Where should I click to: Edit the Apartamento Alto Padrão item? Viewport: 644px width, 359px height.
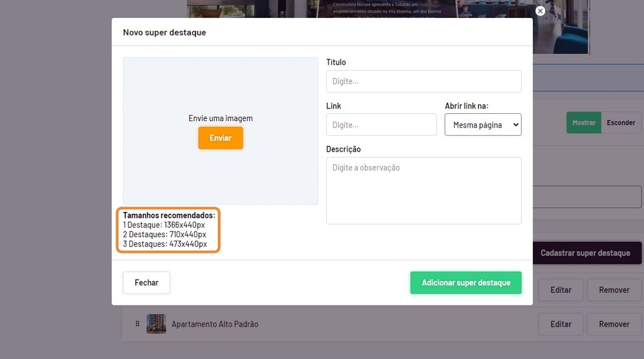(561, 325)
